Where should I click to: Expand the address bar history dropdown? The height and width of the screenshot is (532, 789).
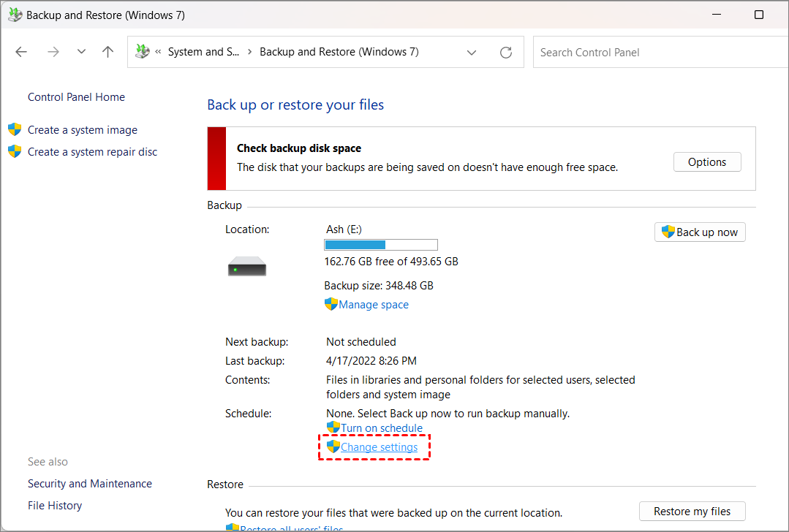tap(472, 53)
